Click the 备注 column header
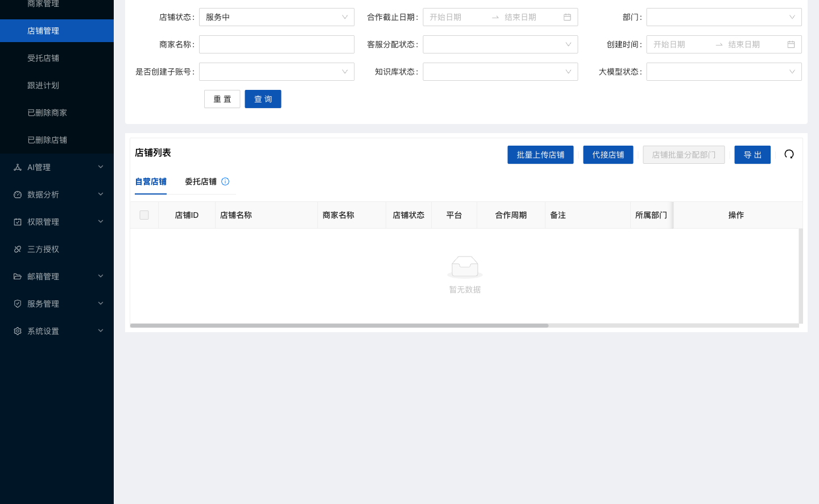The image size is (819, 504). click(588, 215)
